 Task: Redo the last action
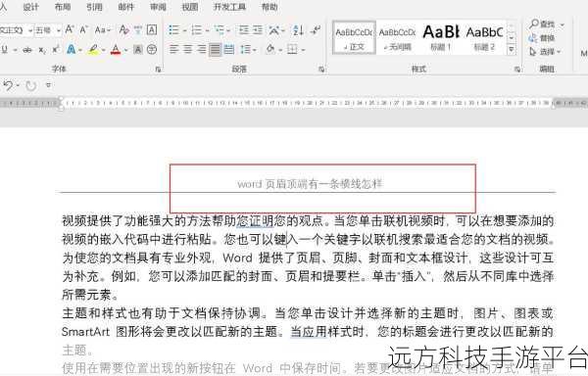30,86
